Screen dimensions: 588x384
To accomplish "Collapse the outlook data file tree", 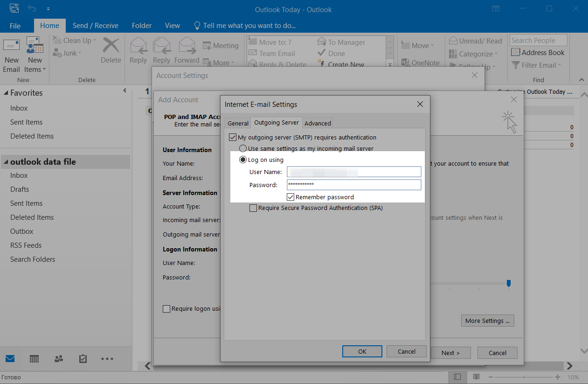I will click(x=6, y=162).
